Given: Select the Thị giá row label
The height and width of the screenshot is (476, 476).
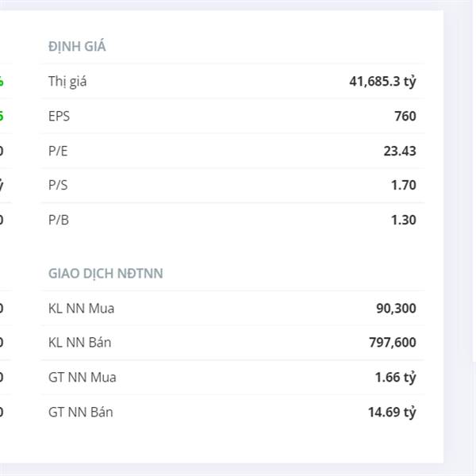Looking at the screenshot, I should click(67, 82).
